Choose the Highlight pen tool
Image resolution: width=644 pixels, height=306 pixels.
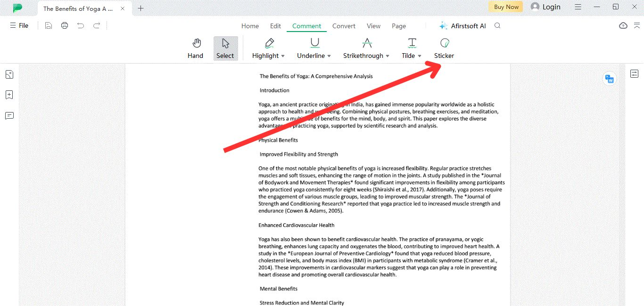tap(266, 49)
